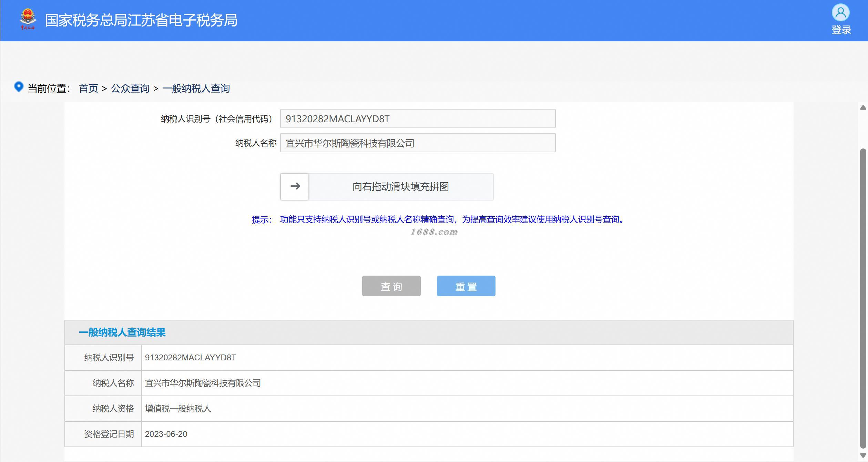This screenshot has height=462, width=868.
Task: Click the user avatar login icon
Action: (840, 13)
